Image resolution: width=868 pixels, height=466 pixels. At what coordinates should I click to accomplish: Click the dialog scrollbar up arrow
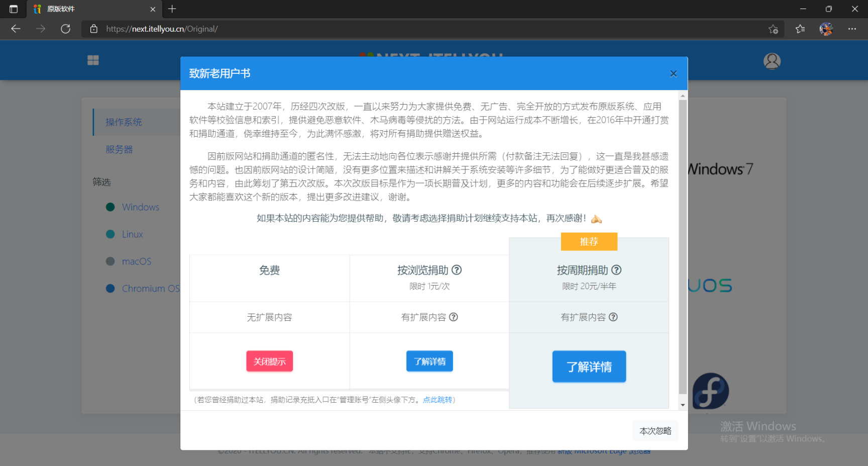683,96
